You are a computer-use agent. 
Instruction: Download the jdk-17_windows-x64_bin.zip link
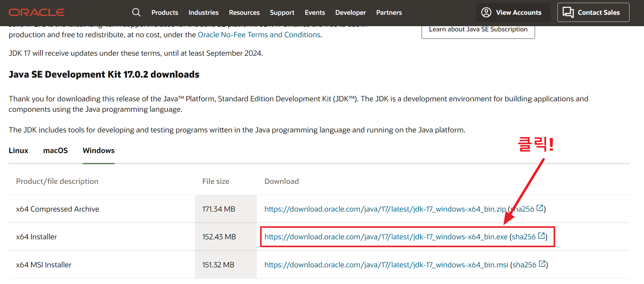[x=385, y=209]
